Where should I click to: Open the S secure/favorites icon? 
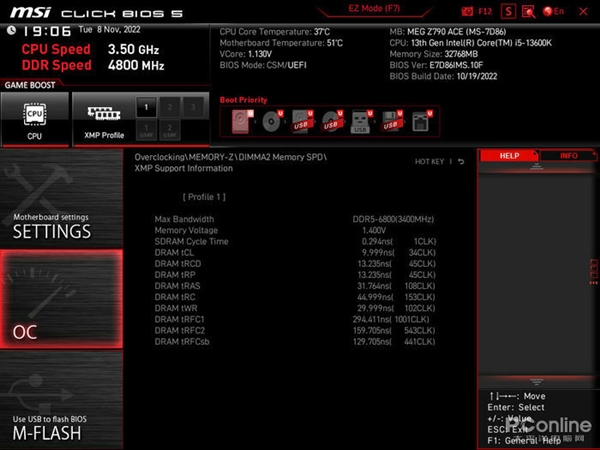[508, 11]
